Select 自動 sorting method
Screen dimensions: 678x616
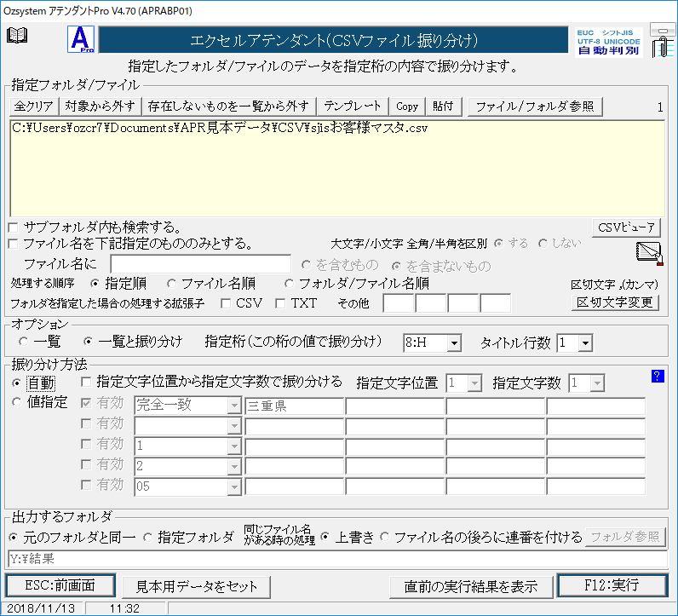[17, 383]
